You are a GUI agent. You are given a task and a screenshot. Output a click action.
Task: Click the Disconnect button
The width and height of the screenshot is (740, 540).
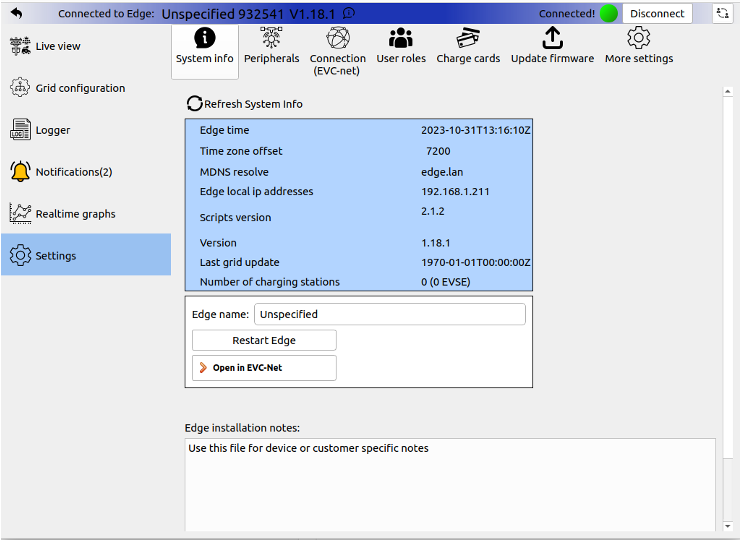coord(657,14)
